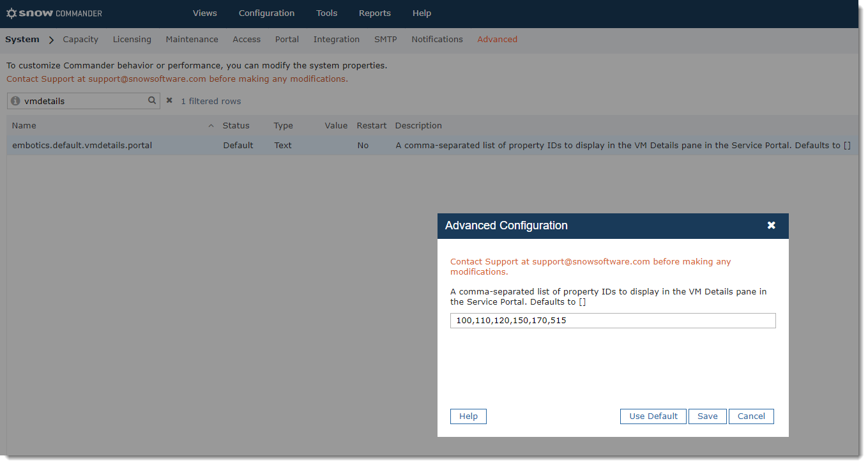Screen dimensions: 868x465
Task: Click the System breadcrumb label
Action: click(x=22, y=40)
